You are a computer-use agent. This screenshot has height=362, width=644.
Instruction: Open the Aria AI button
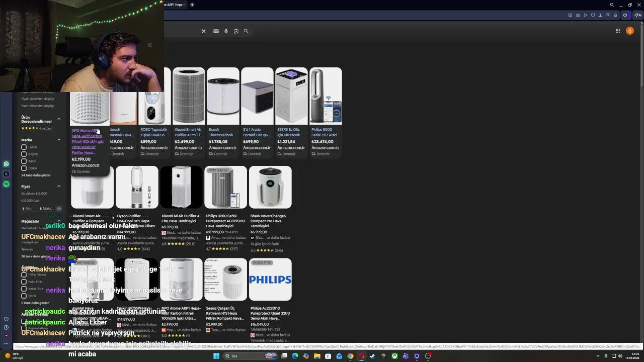pos(638,15)
